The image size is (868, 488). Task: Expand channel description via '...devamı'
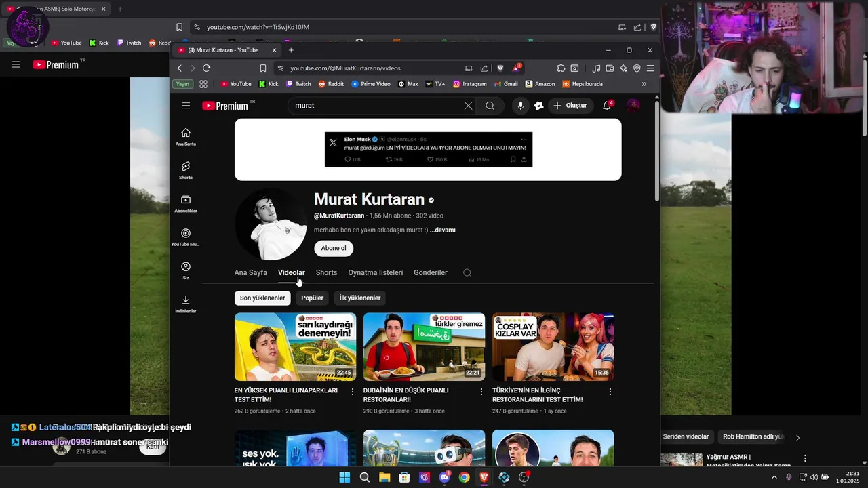click(443, 230)
